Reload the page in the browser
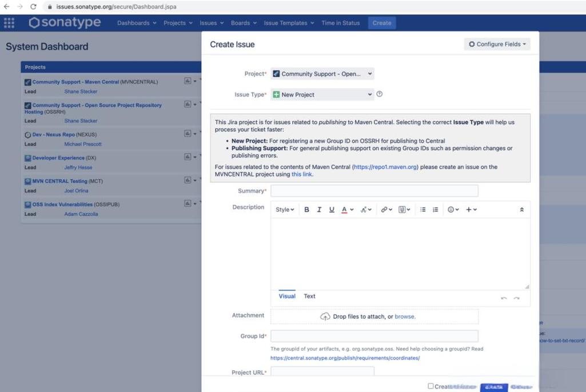 click(x=33, y=7)
